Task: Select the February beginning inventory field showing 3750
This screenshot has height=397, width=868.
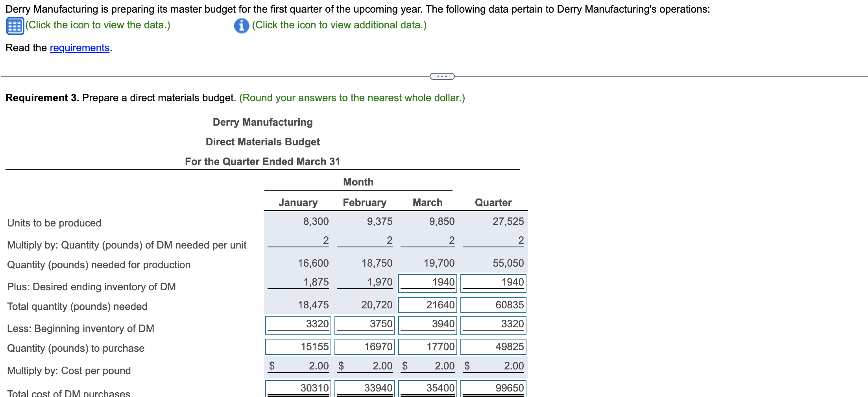Action: point(364,325)
